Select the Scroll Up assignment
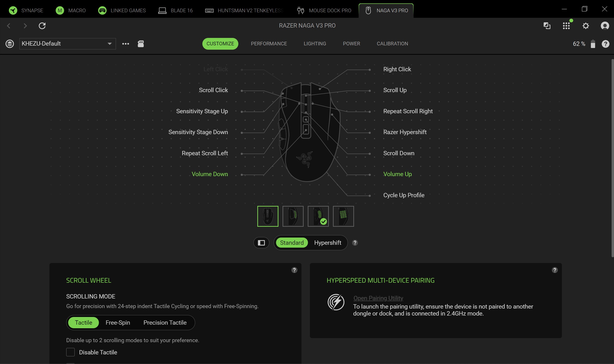The image size is (614, 364). point(395,90)
